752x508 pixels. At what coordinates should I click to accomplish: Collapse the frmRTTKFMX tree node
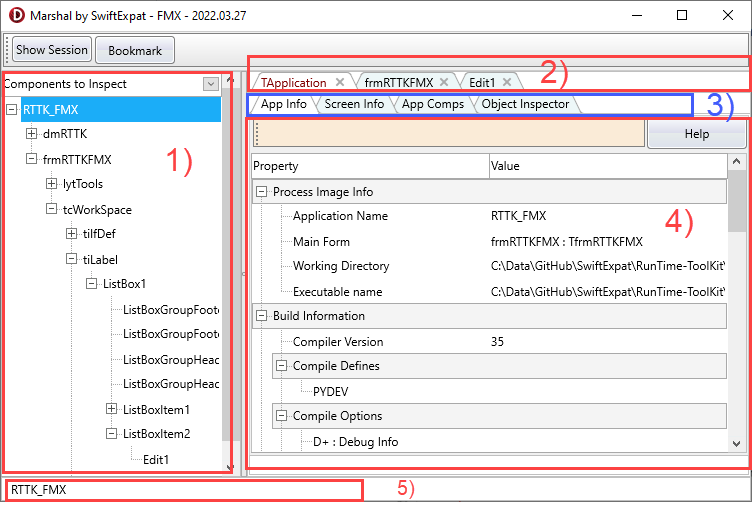point(32,159)
